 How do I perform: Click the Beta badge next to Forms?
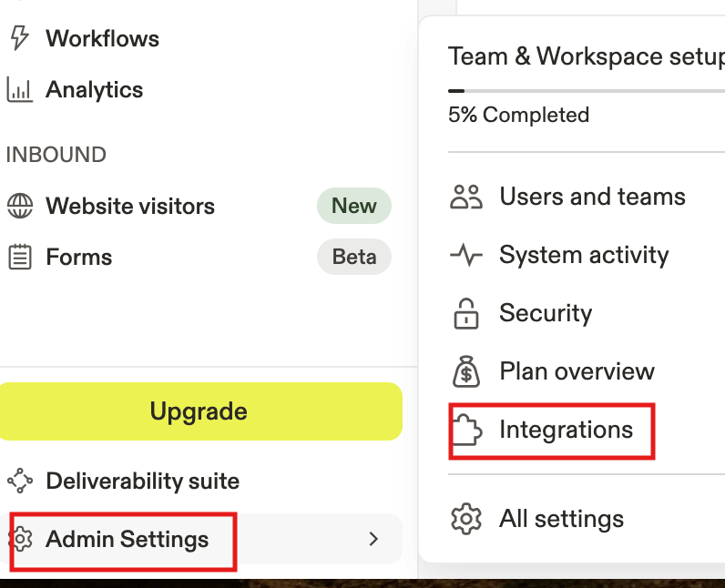pyautogui.click(x=353, y=257)
